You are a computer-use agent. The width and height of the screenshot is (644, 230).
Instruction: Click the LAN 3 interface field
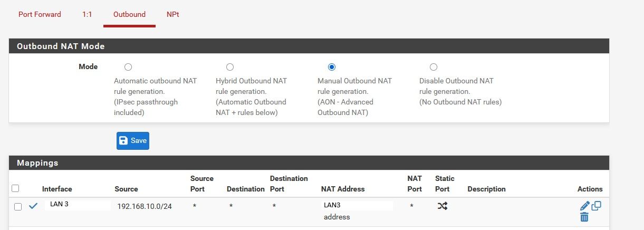pyautogui.click(x=78, y=205)
